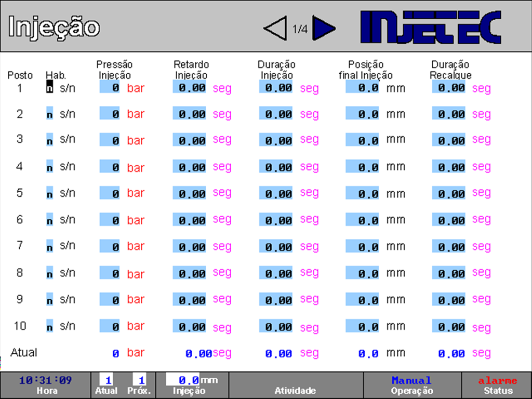The image size is (532, 399).
Task: Select Pressão Injeção field for Posto 1
Action: click(x=110, y=87)
